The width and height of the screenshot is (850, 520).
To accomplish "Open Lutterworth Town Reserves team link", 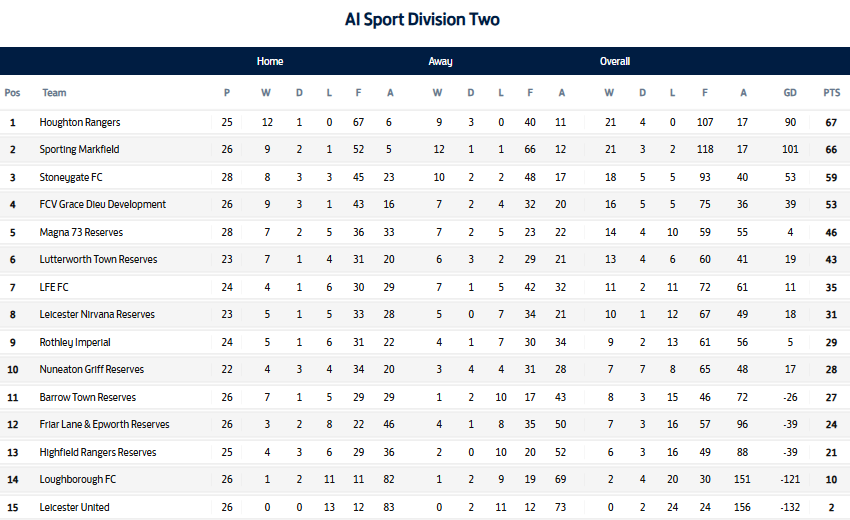I will coord(97,259).
